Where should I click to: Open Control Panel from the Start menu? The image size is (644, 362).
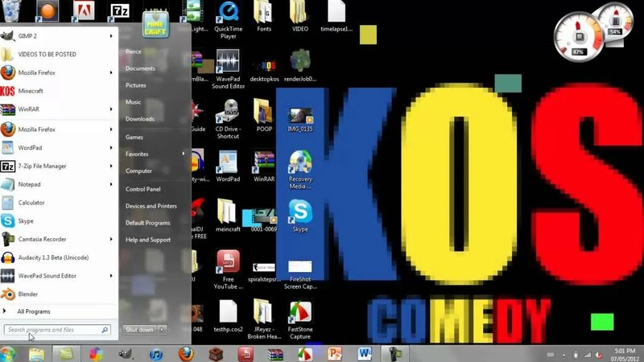(143, 189)
